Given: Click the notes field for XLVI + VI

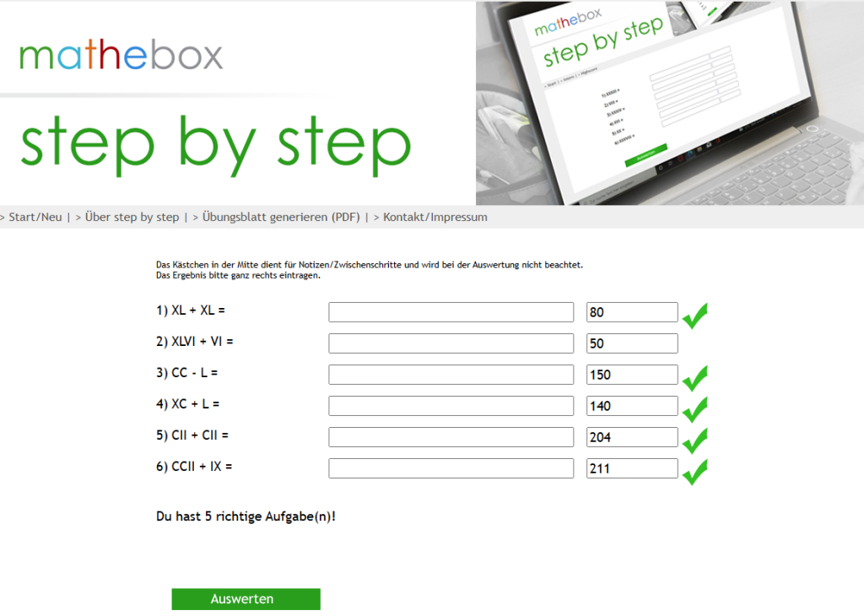Looking at the screenshot, I should coord(451,343).
